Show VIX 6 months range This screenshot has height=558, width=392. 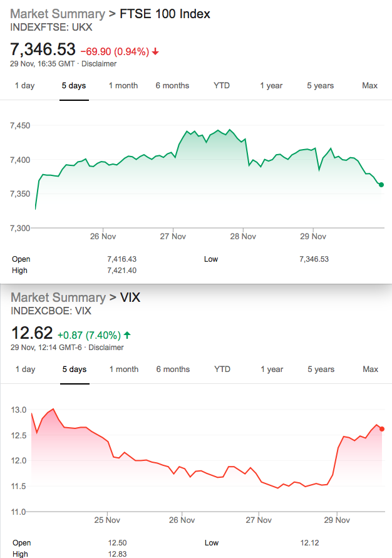(x=173, y=369)
